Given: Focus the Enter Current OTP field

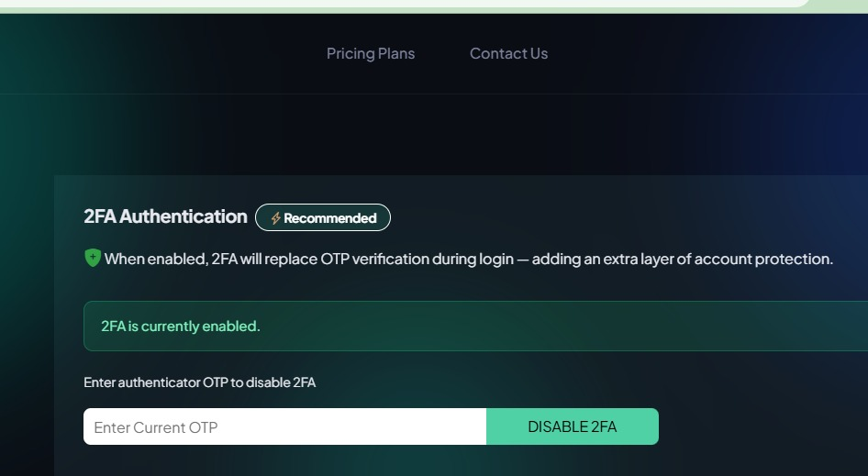Looking at the screenshot, I should tap(285, 426).
